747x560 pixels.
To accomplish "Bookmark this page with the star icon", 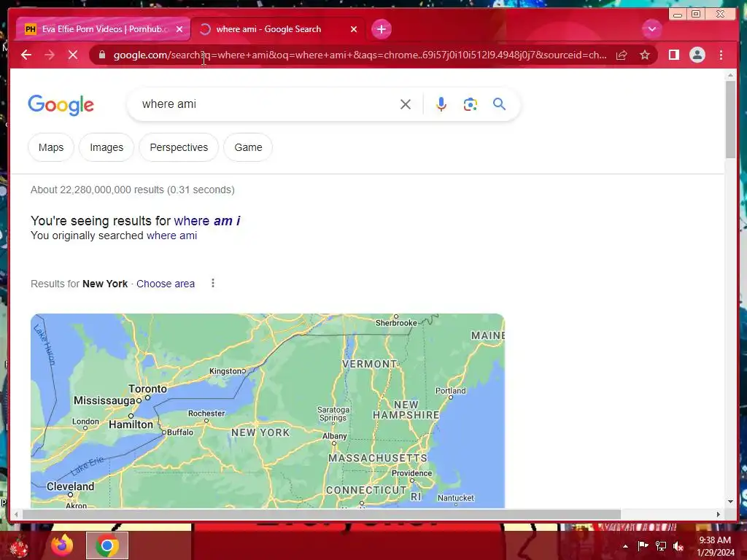I will (645, 55).
